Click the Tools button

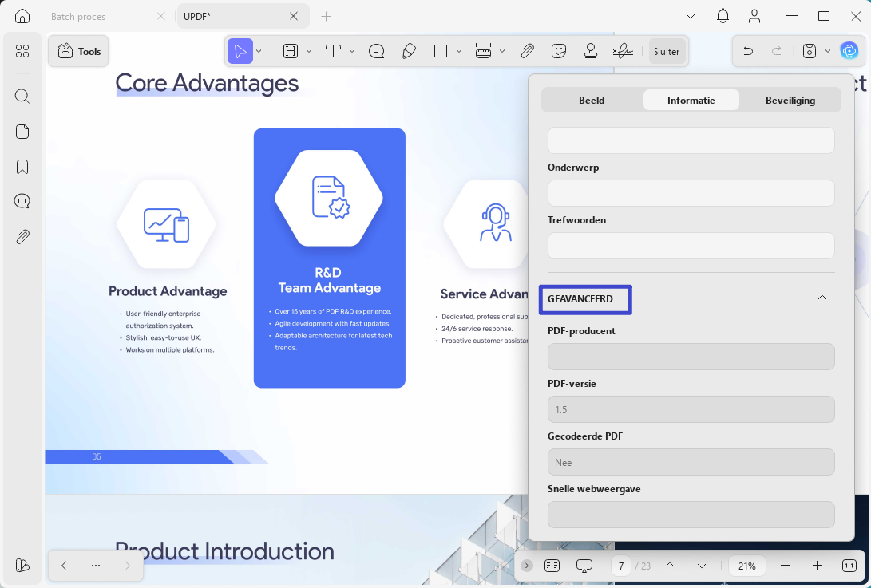[78, 51]
